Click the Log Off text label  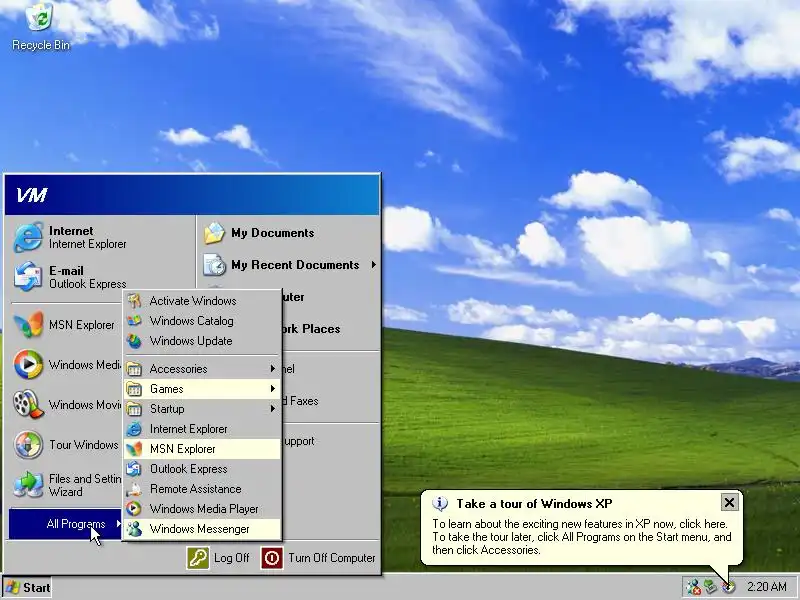tap(232, 558)
